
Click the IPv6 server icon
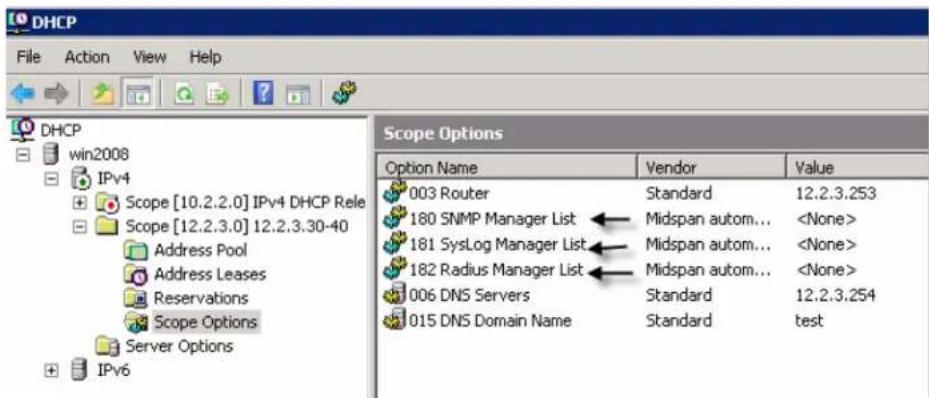click(x=80, y=370)
